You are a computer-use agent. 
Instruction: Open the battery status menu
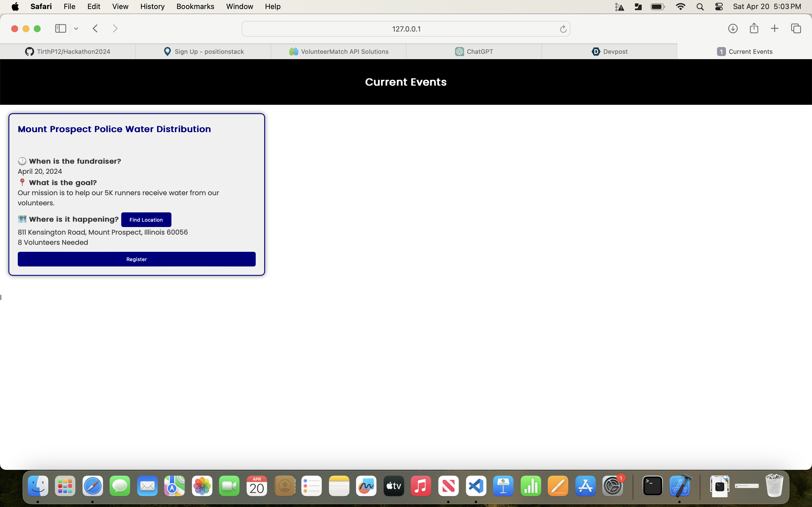657,7
